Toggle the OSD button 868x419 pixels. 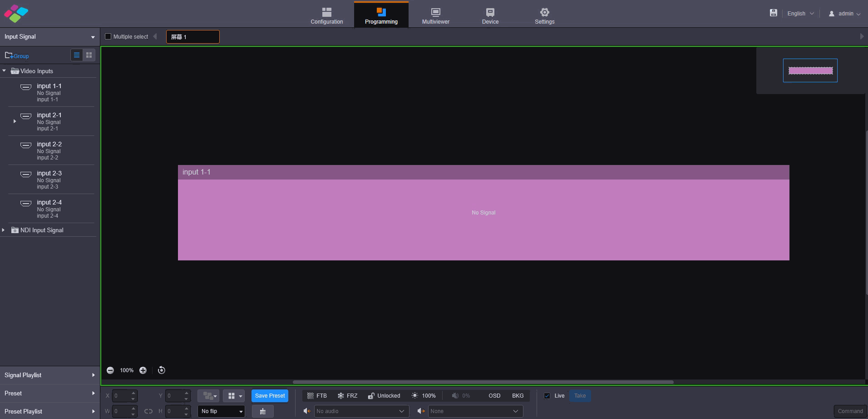pos(494,396)
